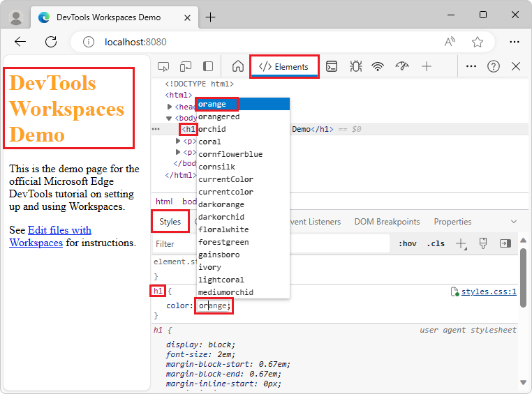Select the h1 element in DOM tree
The image size is (532, 394).
click(189, 129)
